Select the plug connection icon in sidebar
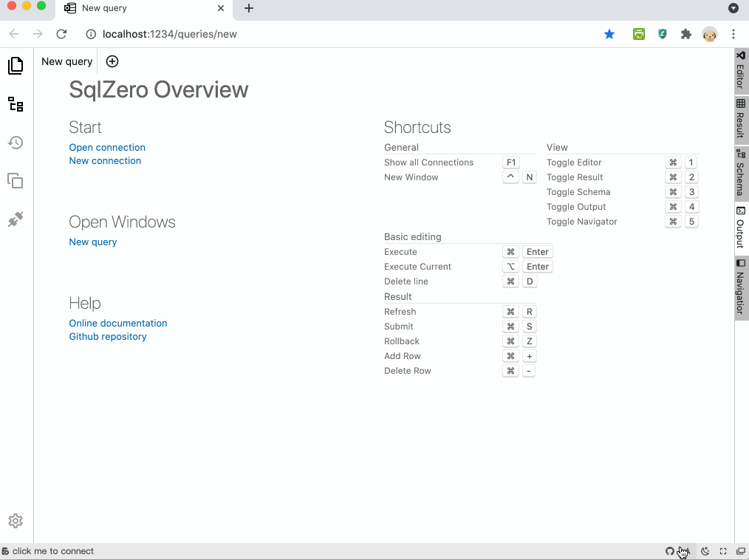This screenshot has height=560, width=749. [x=16, y=219]
